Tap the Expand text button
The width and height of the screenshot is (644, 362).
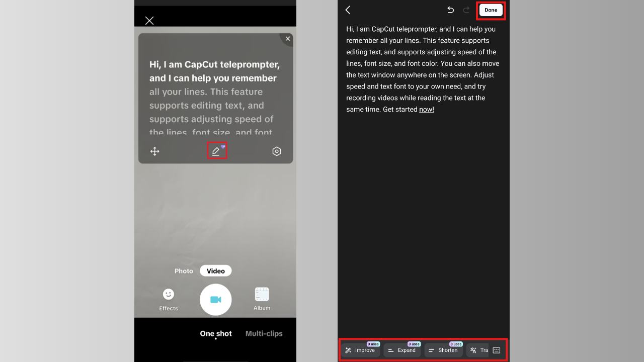click(x=402, y=350)
